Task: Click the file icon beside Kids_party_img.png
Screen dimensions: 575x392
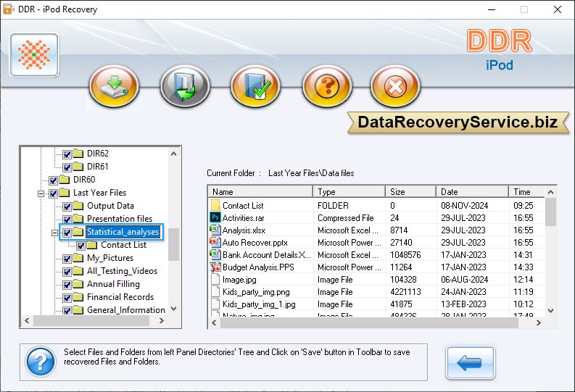Action: click(215, 291)
